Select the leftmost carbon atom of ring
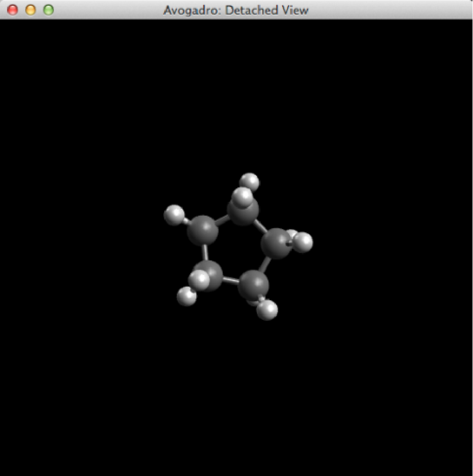This screenshot has width=473, height=476. point(202,231)
